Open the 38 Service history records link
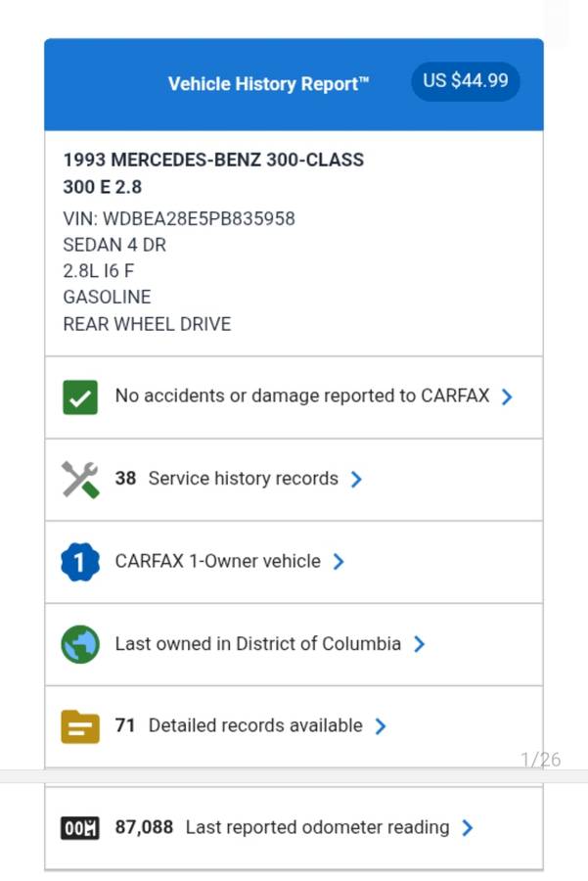 point(227,479)
